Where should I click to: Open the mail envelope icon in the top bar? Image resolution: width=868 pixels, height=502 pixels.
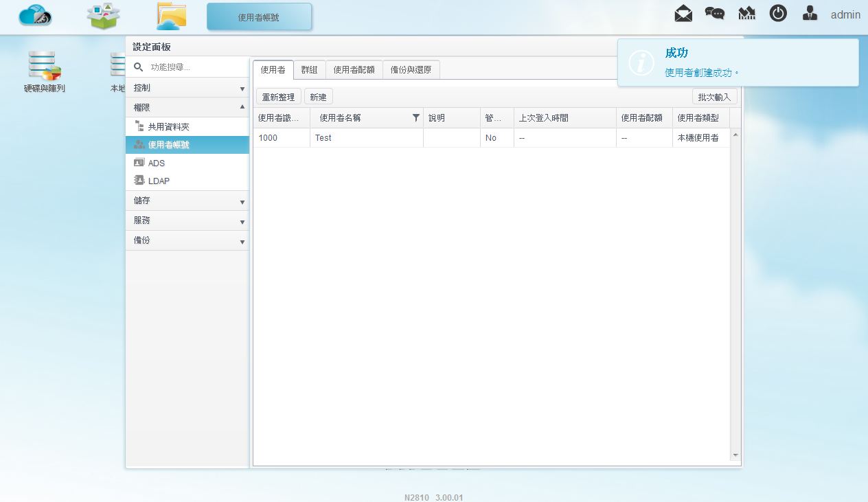[683, 14]
